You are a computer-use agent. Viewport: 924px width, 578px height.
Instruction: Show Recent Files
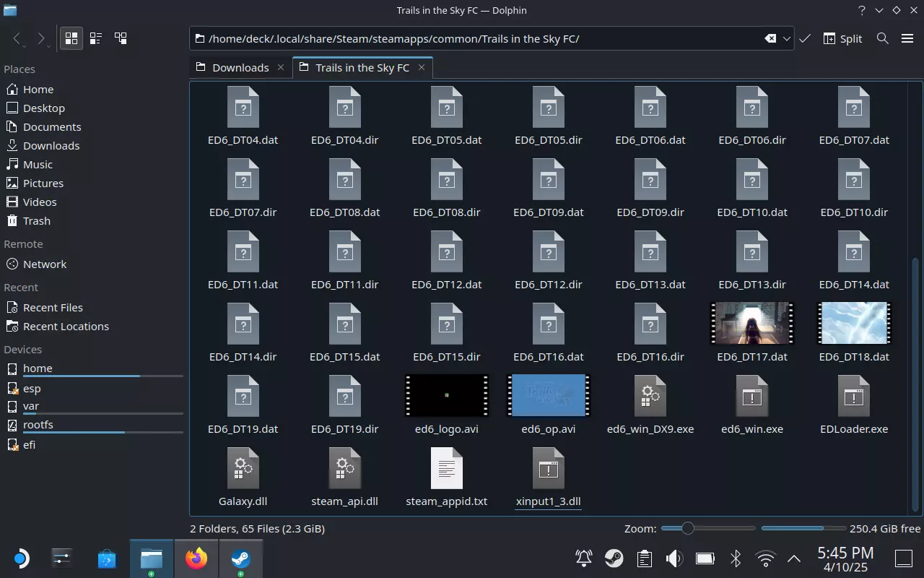click(x=53, y=307)
